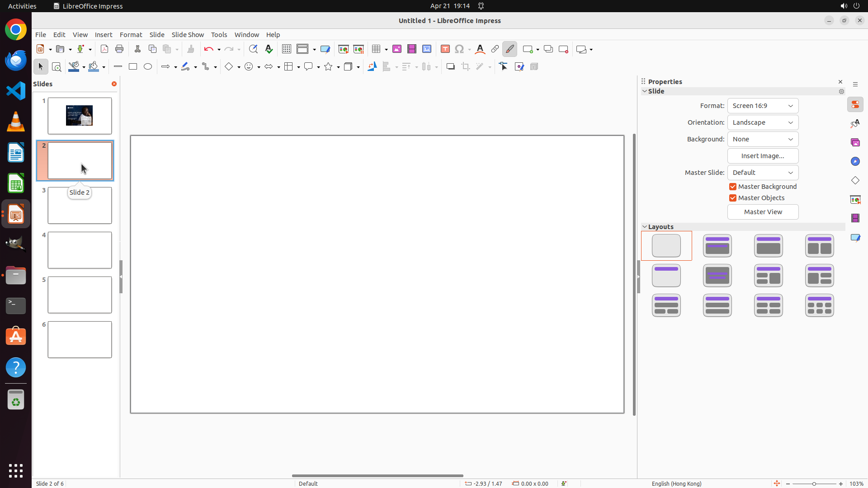Uncheck the Master Objects checkbox
The image size is (868, 488).
733,198
